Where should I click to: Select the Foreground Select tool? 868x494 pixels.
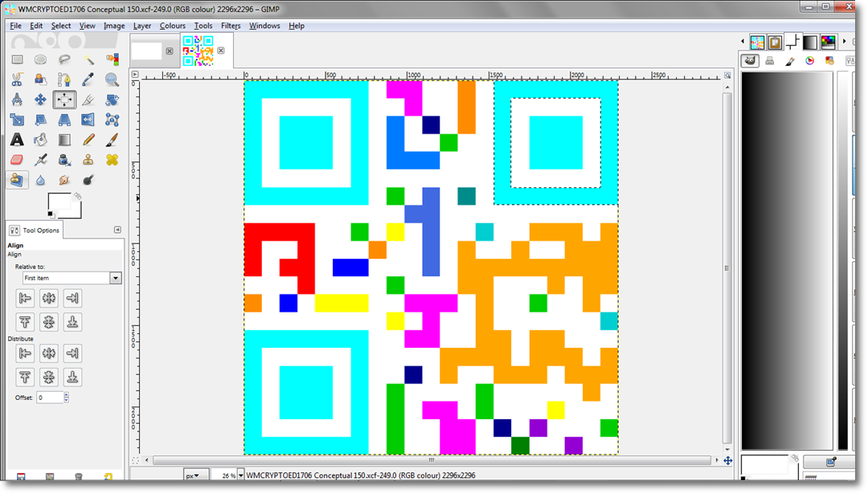[40, 80]
